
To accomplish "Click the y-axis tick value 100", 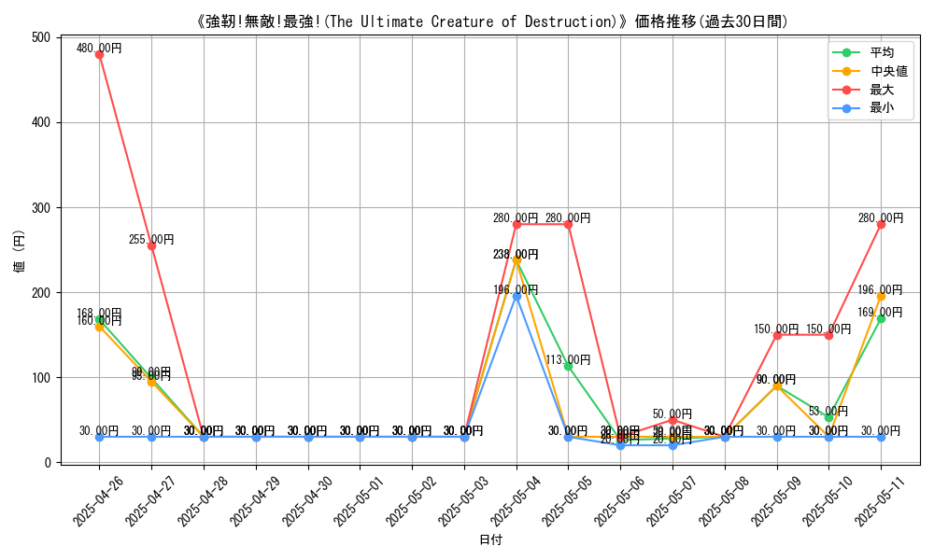I will point(42,378).
